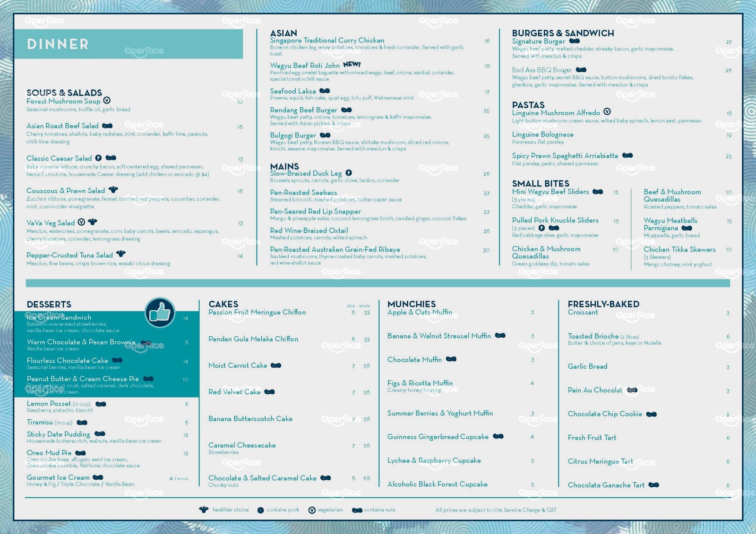The image size is (756, 534).
Task: Click the NEW! badge beside Wagyu Beef Roti John
Action: pyautogui.click(x=352, y=64)
